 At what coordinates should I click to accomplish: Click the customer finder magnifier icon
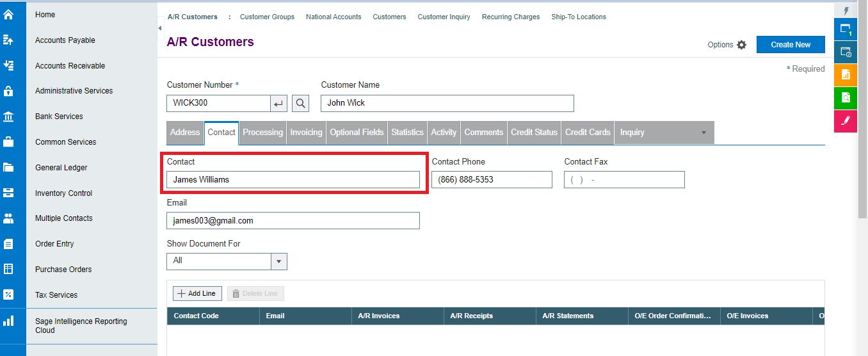[x=301, y=103]
